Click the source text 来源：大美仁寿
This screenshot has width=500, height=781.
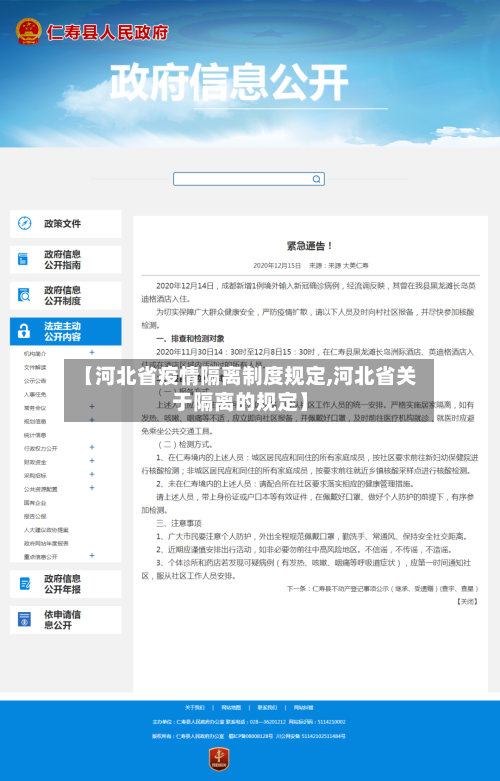pos(339,265)
